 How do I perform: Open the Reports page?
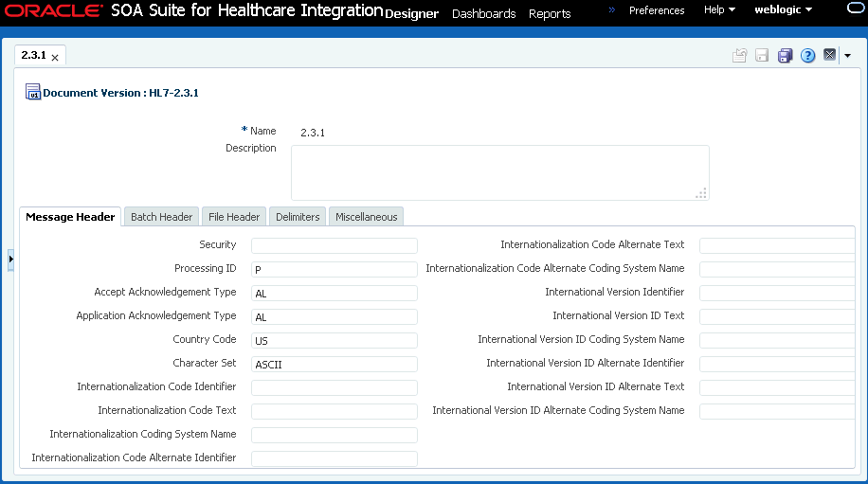(x=550, y=14)
